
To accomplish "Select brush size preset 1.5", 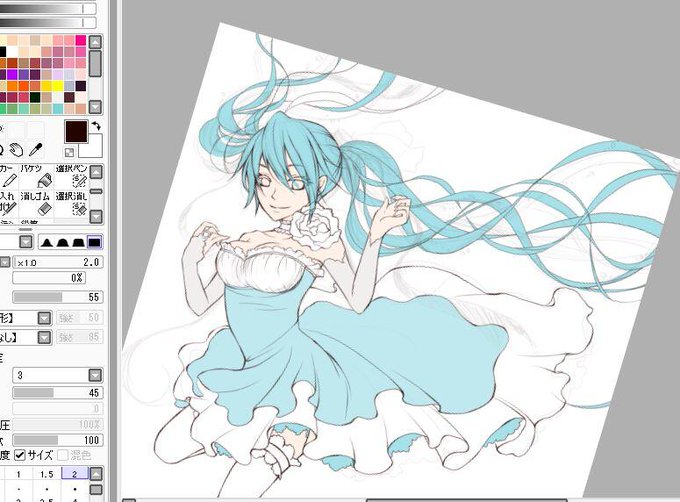I will pyautogui.click(x=46, y=474).
